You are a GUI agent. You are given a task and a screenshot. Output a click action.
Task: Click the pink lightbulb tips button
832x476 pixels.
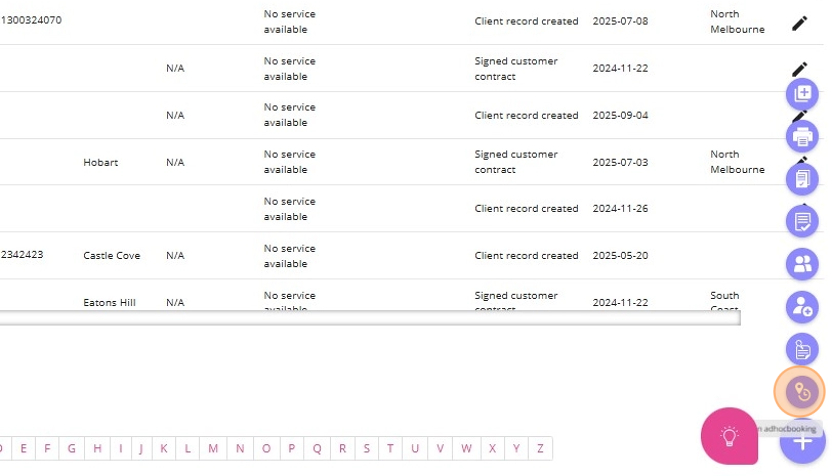729,436
